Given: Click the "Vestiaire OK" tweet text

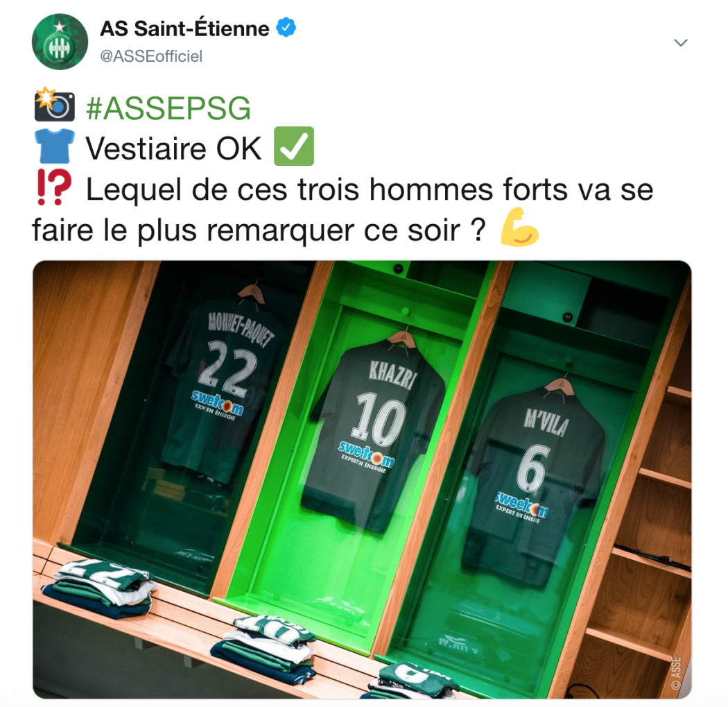Looking at the screenshot, I should [x=173, y=148].
